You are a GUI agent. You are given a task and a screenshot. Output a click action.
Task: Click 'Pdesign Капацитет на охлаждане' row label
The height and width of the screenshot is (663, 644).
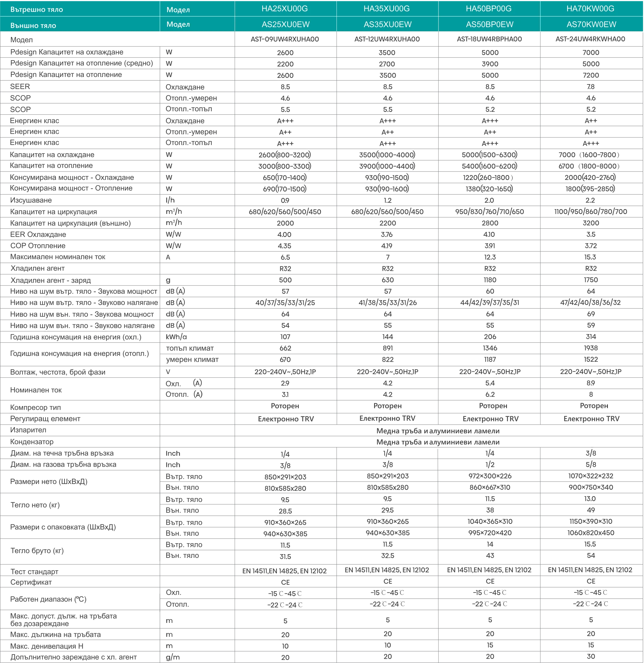tap(67, 52)
